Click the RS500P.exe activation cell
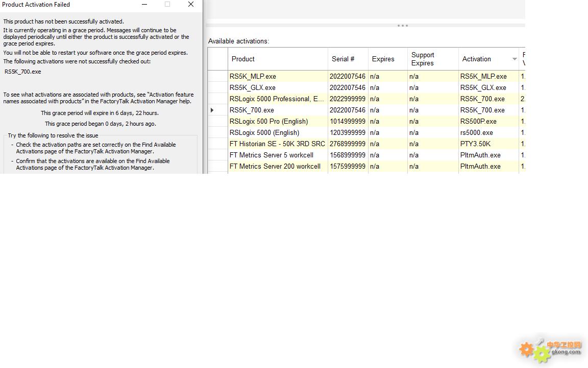 [x=478, y=121]
